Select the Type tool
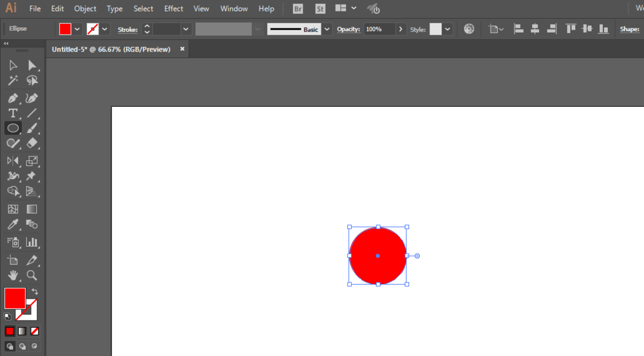This screenshot has width=644, height=356. pos(13,113)
